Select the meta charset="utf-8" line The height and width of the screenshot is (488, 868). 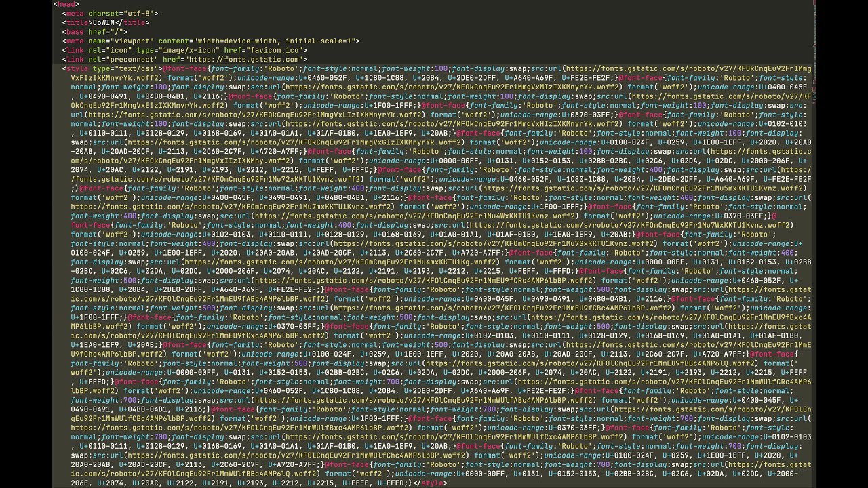110,13
